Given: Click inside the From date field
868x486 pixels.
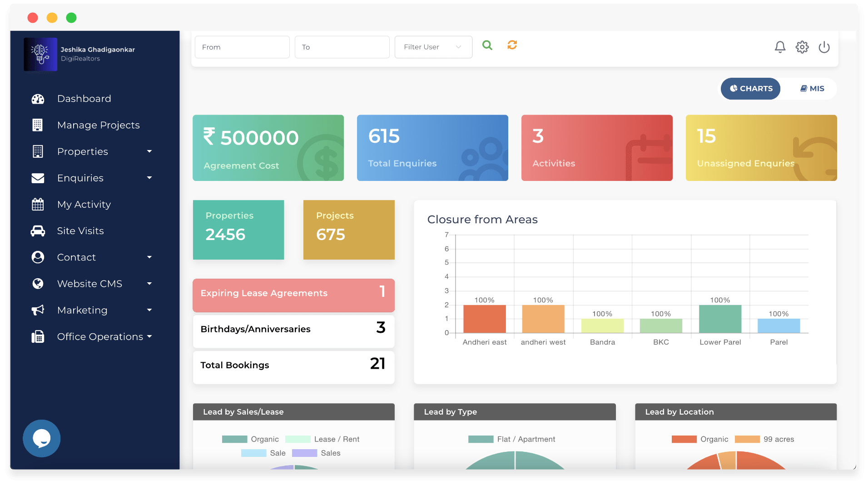Looking at the screenshot, I should [x=242, y=47].
